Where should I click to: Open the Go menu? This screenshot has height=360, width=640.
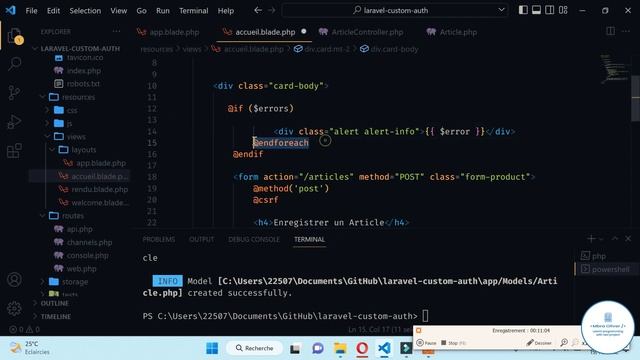pos(141,11)
